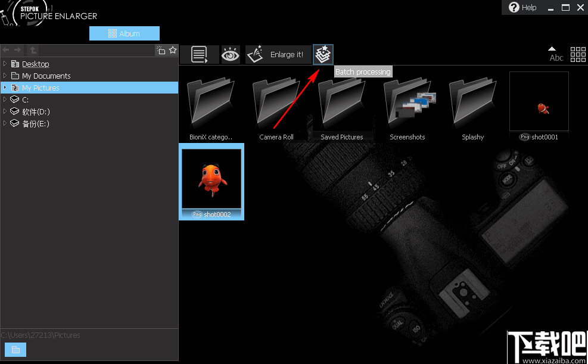Click the Enlarge it! button
588x364 pixels.
[278, 55]
